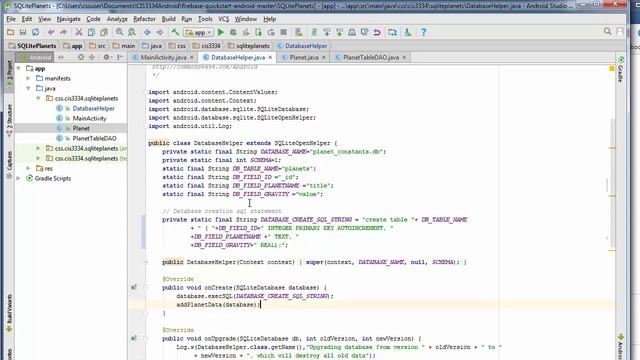640x360 pixels.
Task: Click the Hide project panel icon
Action: tap(120, 58)
